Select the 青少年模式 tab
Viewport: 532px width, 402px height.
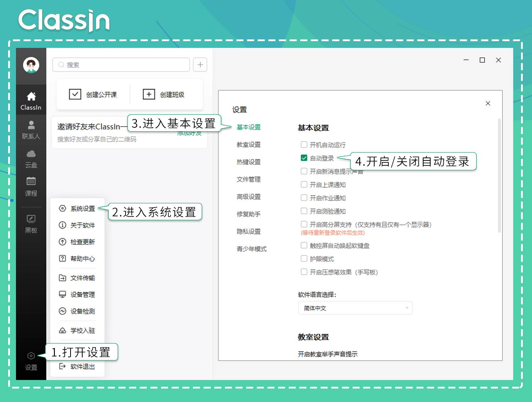pos(251,249)
